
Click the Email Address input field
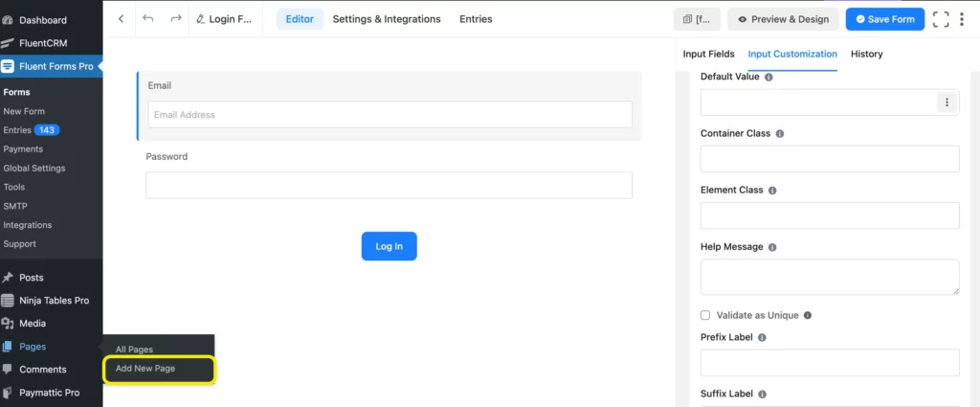point(390,114)
